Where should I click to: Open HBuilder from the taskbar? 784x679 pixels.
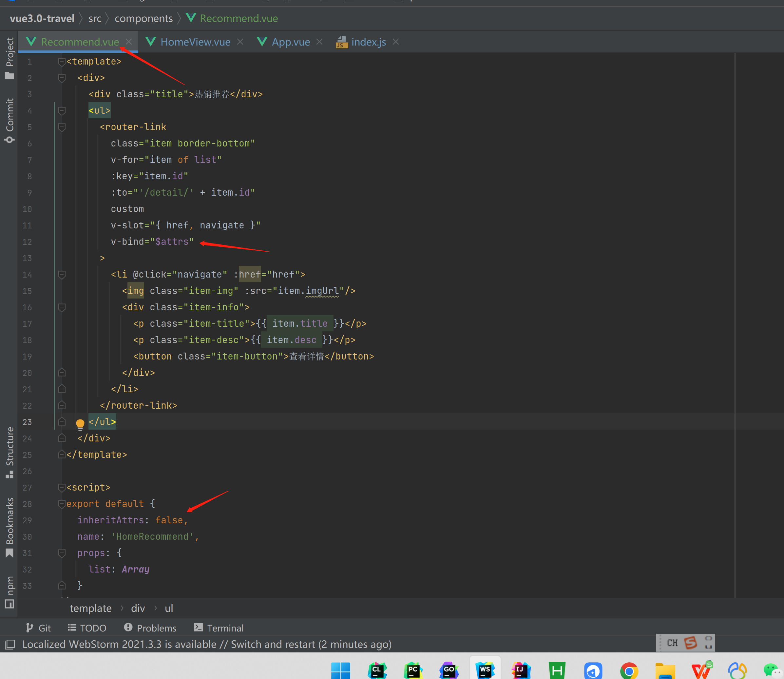[x=557, y=670]
